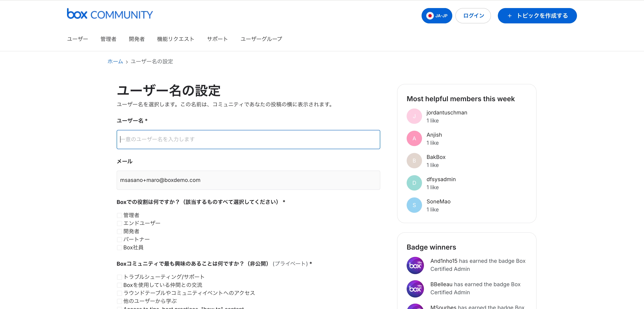644x309 pixels.
Task: Focus the ユーザー名 input field
Action: coord(248,140)
